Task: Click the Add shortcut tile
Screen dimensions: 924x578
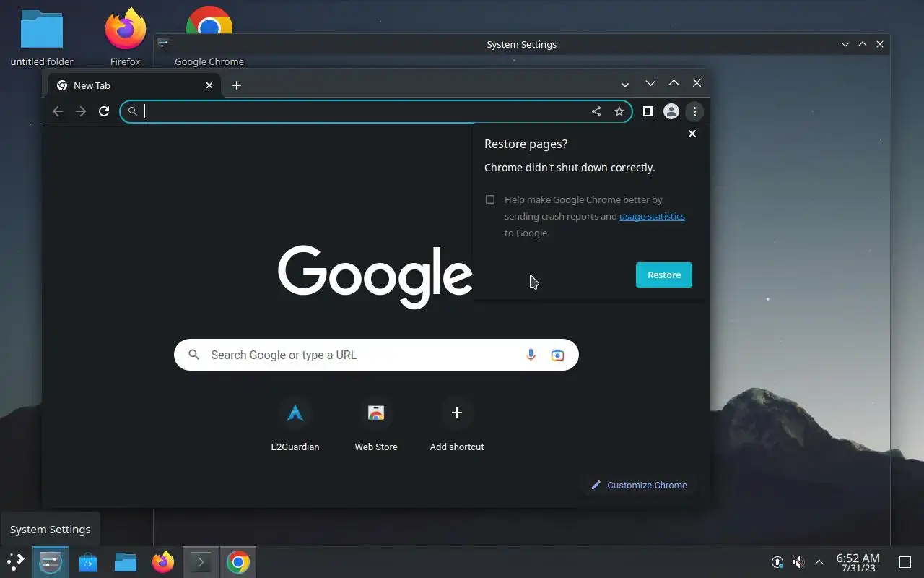Action: pos(457,424)
